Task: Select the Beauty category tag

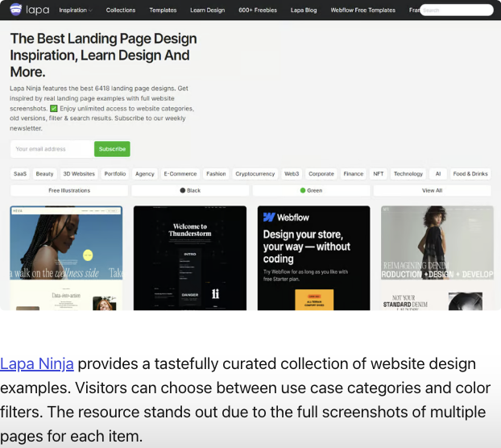Action: [x=45, y=174]
